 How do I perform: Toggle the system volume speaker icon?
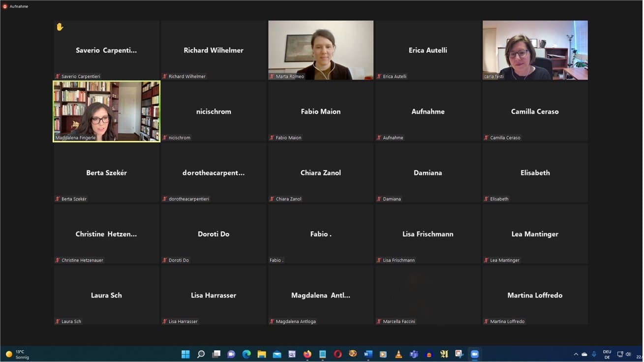[x=628, y=354]
